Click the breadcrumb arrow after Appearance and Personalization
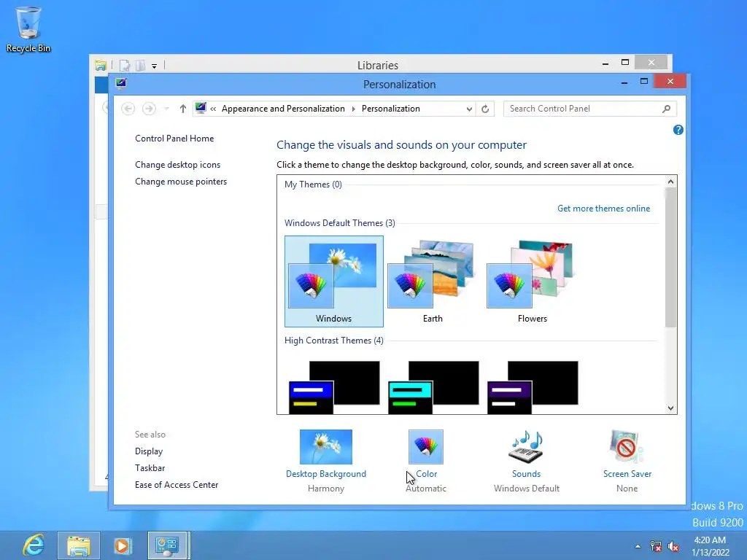This screenshot has height=560, width=747. [x=354, y=109]
